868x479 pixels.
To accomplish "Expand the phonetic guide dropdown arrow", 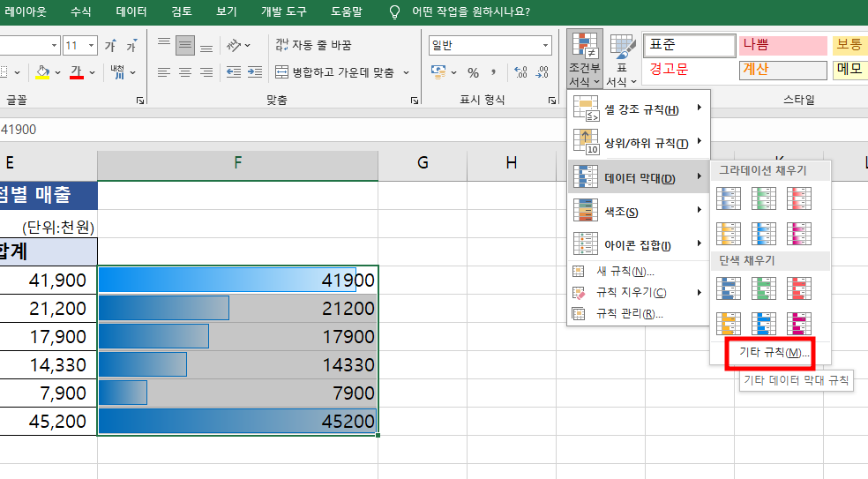I will (x=133, y=72).
